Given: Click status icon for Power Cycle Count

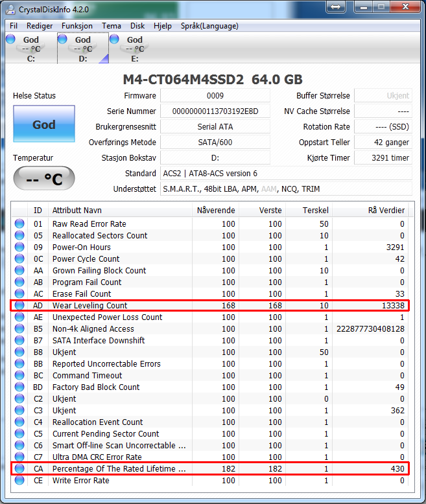Looking at the screenshot, I should 19,258.
